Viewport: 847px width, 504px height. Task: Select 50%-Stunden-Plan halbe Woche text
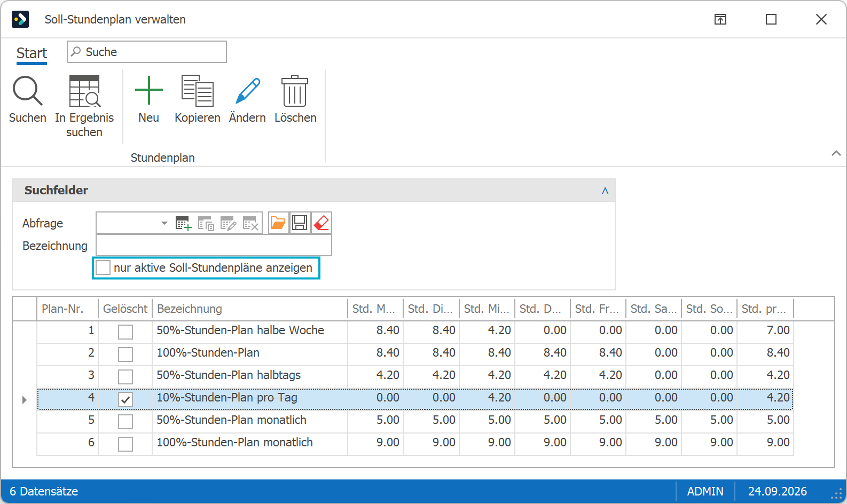pyautogui.click(x=240, y=330)
